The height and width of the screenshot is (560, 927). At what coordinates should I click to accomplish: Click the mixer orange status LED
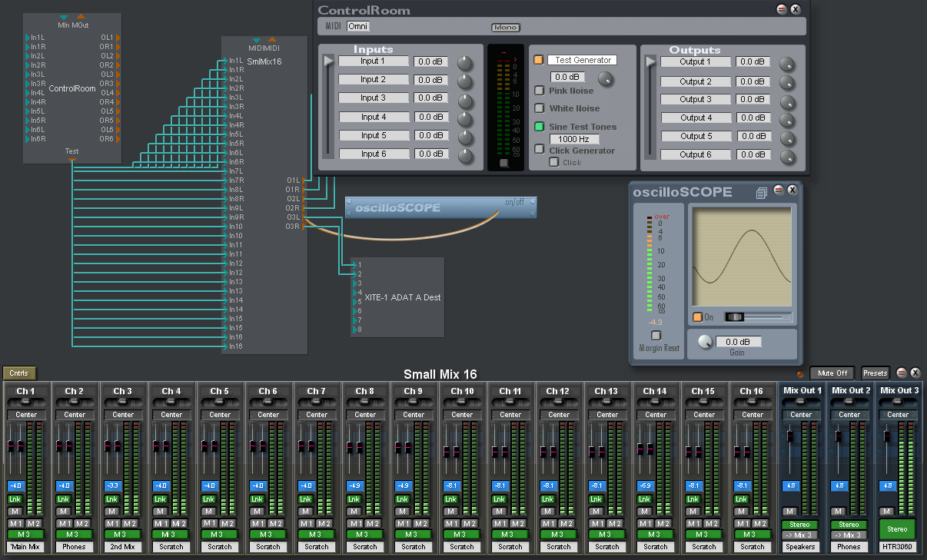coord(800,374)
